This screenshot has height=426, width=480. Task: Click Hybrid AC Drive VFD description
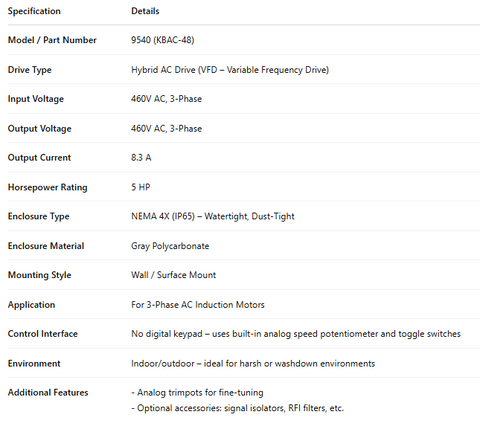230,70
